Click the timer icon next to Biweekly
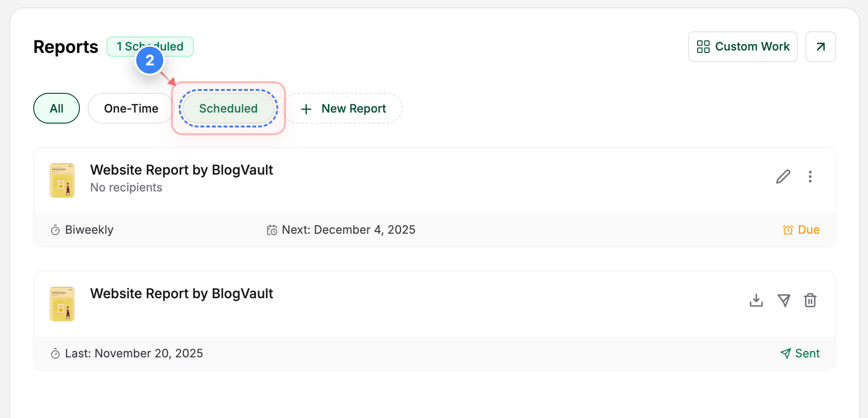Screen dimensions: 868x418 55,229
